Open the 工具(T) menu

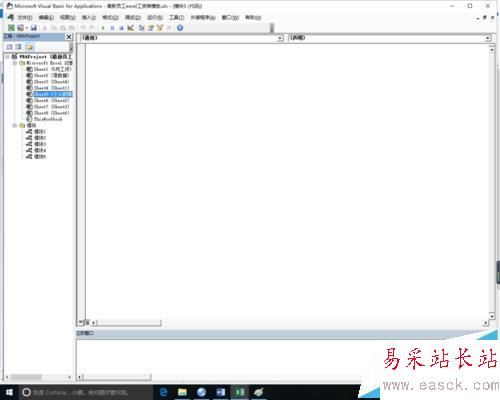click(x=176, y=17)
